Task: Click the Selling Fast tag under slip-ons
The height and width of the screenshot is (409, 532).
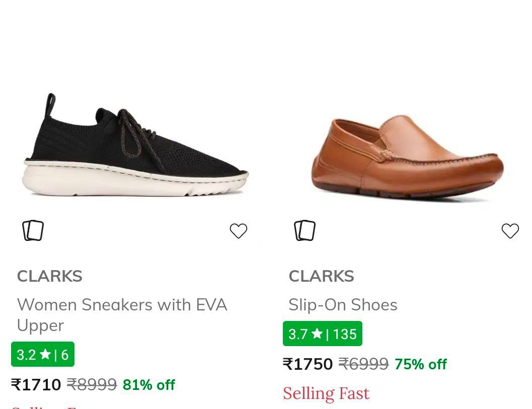Action: coord(326,393)
